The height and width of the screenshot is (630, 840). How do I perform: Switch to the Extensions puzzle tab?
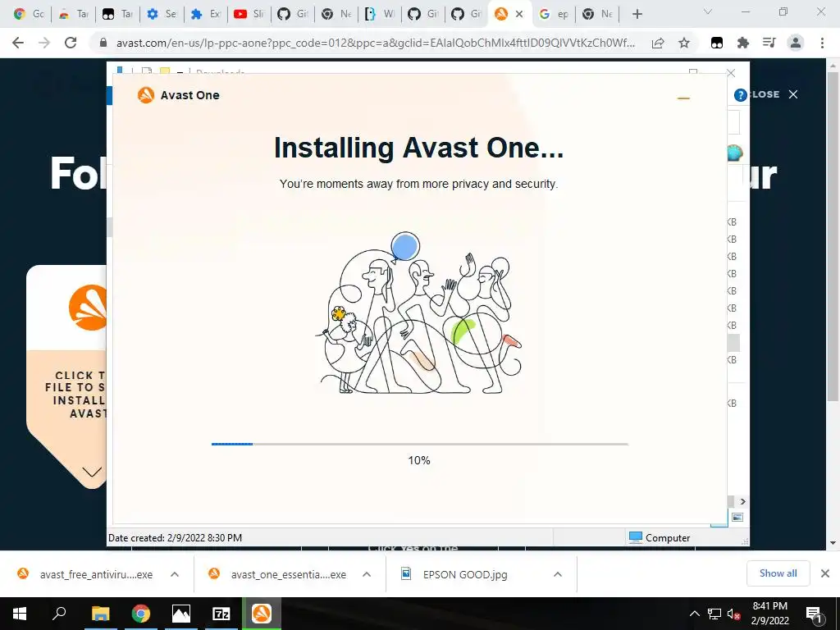click(x=205, y=15)
